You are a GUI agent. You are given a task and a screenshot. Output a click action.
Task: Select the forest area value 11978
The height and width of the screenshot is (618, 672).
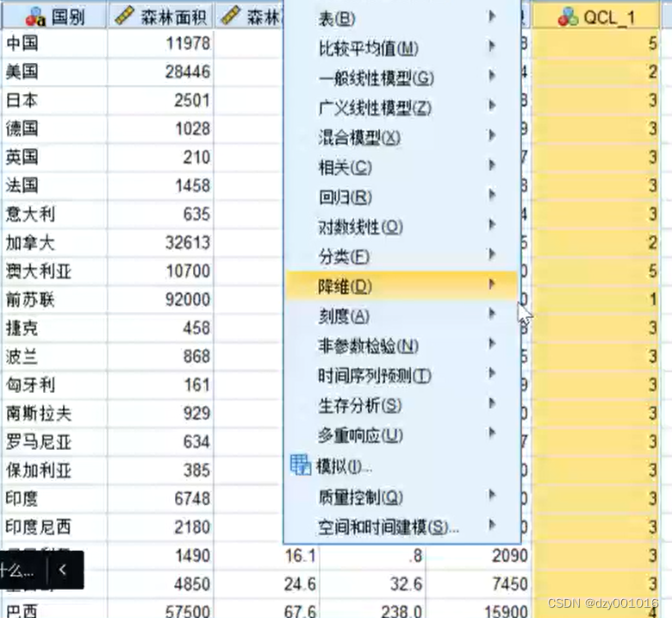tap(161, 43)
